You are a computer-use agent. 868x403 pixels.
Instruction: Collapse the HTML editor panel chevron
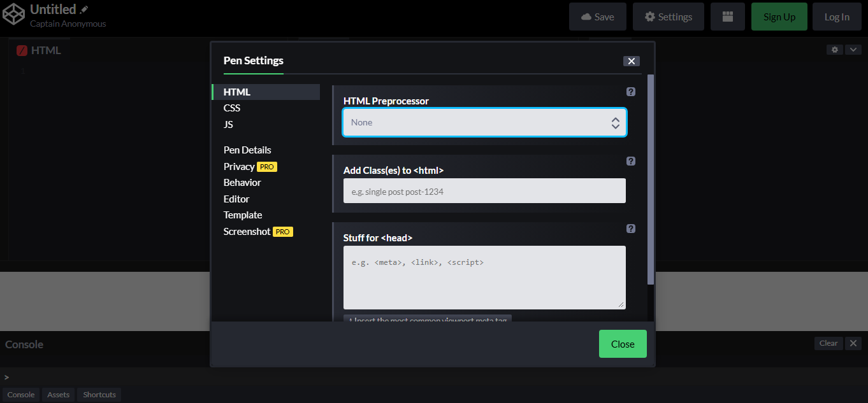point(853,49)
